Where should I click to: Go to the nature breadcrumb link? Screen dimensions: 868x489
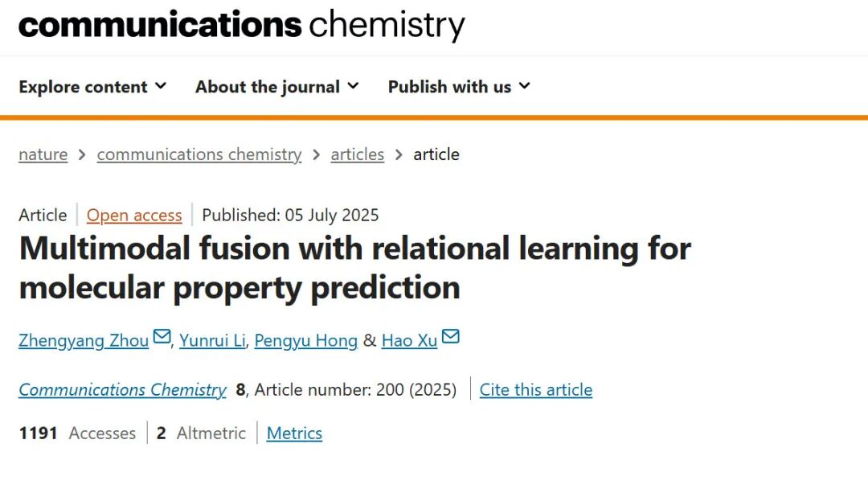pos(43,154)
